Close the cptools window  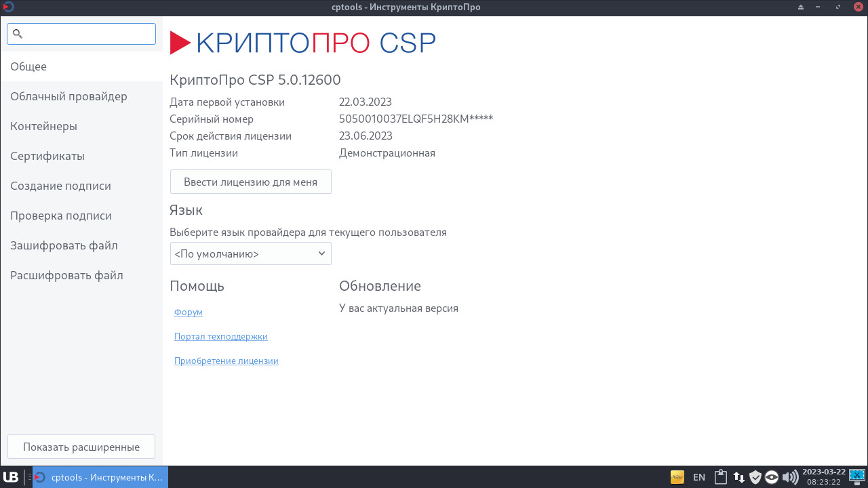(x=858, y=7)
